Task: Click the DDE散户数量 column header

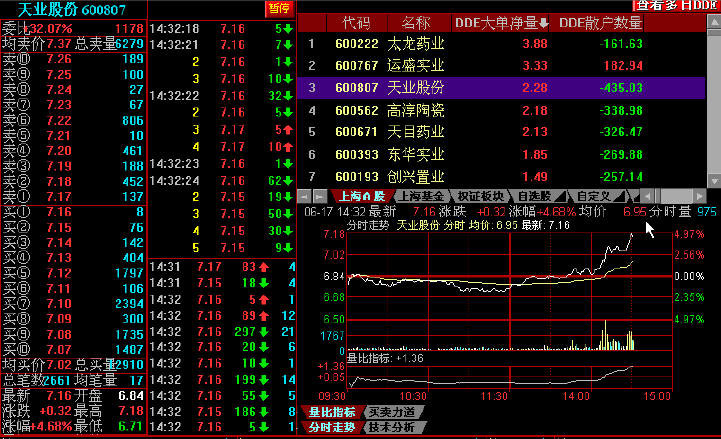Action: [600, 22]
